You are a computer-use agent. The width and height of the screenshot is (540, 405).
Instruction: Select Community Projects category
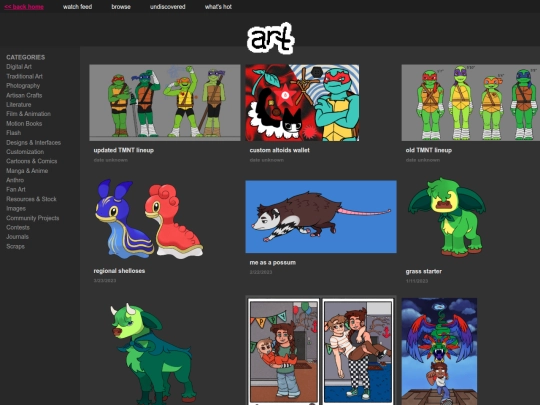(x=33, y=218)
